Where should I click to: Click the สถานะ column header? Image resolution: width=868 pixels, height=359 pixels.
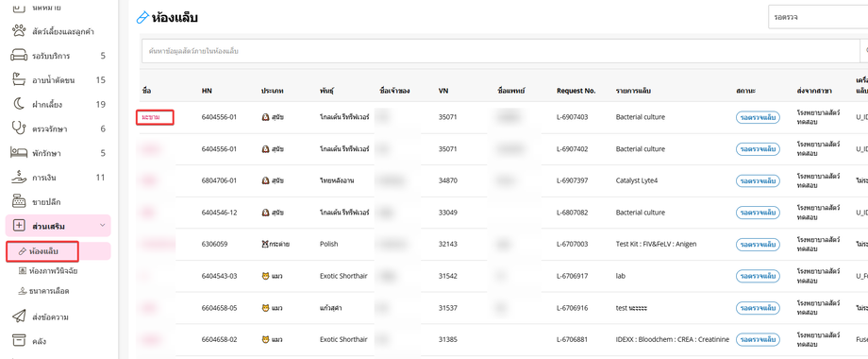746,91
